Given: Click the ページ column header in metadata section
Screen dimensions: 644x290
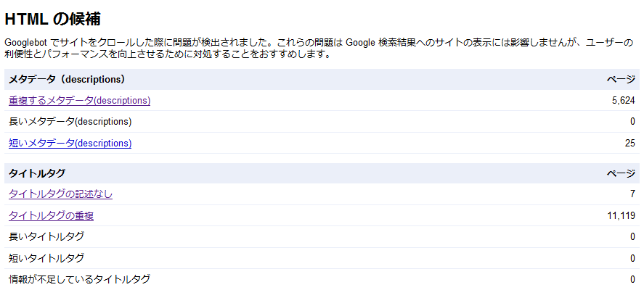Looking at the screenshot, I should [621, 79].
